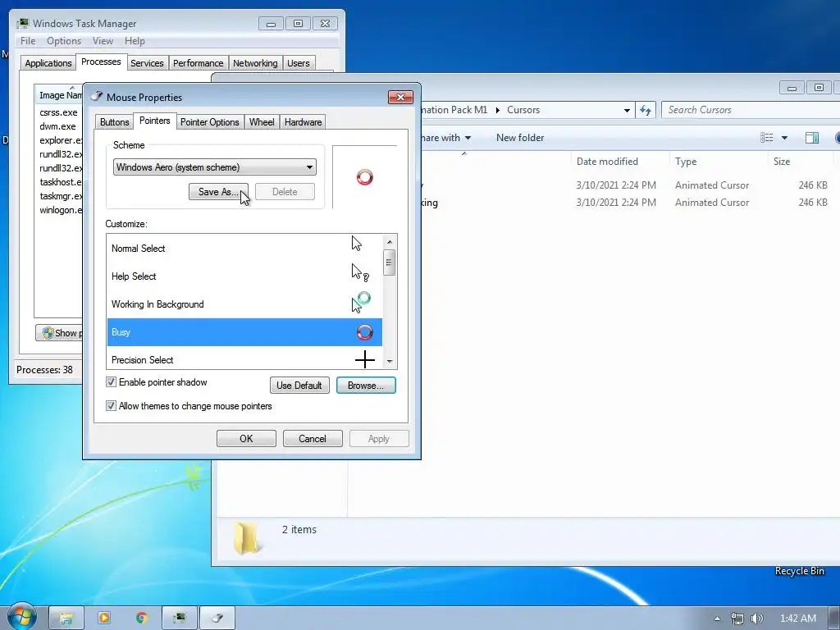Expand the Share with dropdown in Explorer
The width and height of the screenshot is (840, 630).
click(467, 138)
